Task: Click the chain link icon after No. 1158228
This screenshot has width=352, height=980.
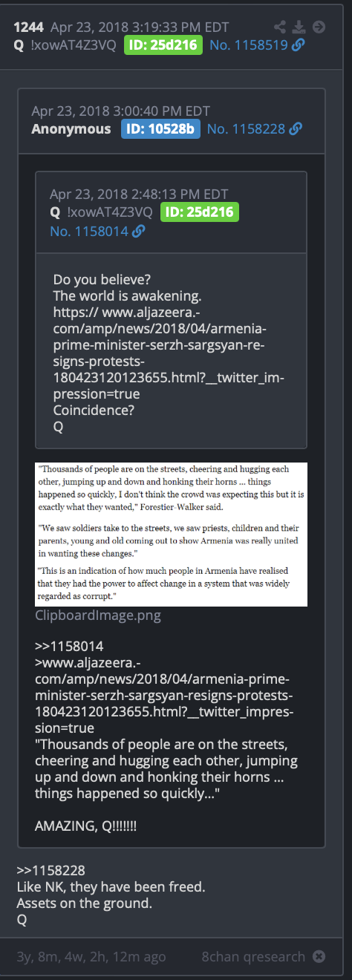Action: tap(296, 129)
